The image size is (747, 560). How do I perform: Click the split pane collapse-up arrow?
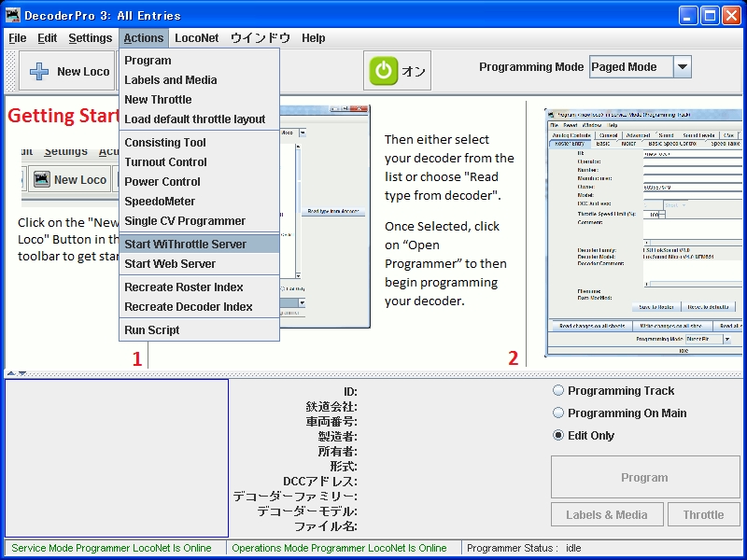[x=11, y=374]
